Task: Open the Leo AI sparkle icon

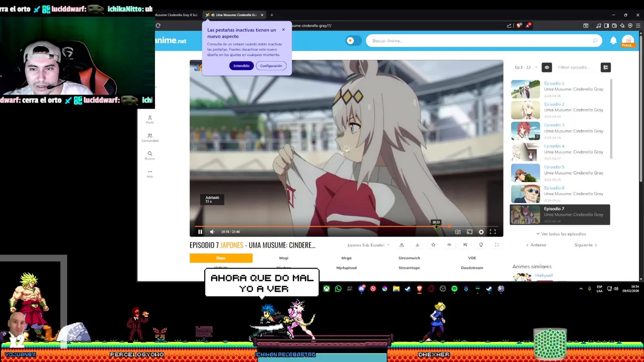Action: [x=622, y=26]
